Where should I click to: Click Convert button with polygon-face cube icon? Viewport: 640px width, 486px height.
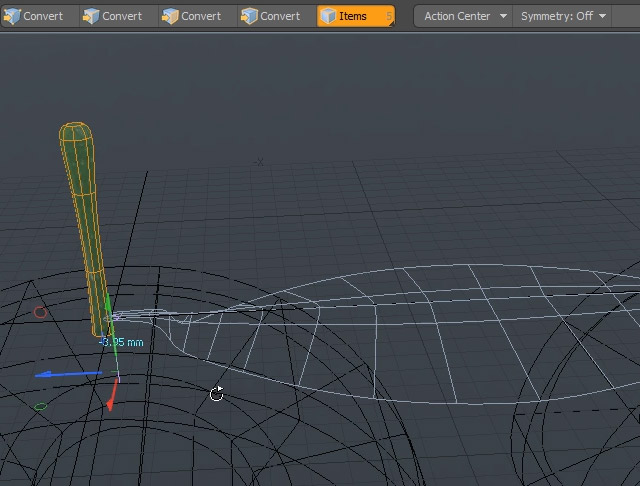coord(198,16)
